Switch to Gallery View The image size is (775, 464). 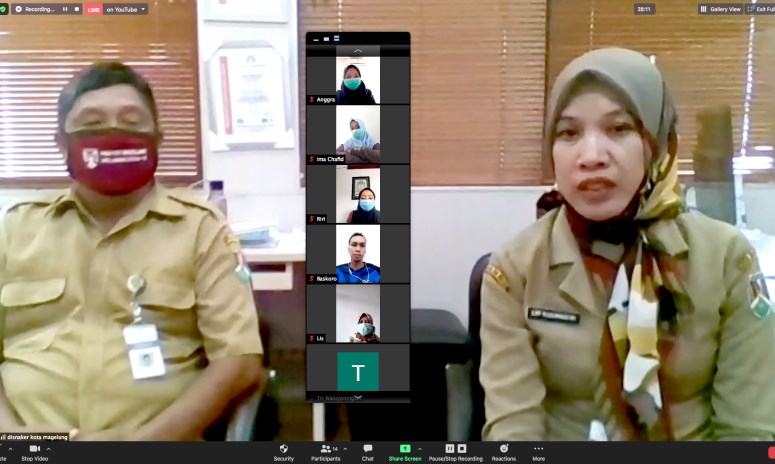point(721,9)
